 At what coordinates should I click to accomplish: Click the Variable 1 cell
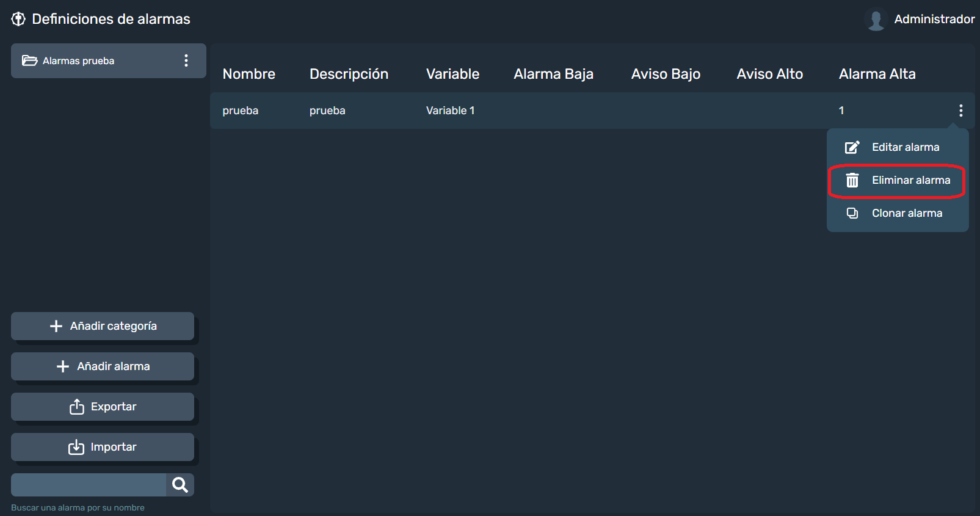tap(450, 111)
